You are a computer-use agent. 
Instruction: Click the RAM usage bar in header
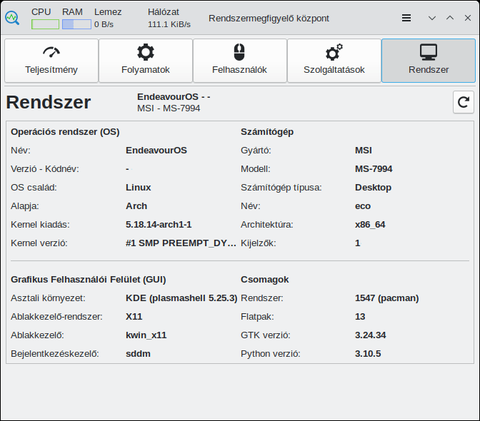point(76,24)
